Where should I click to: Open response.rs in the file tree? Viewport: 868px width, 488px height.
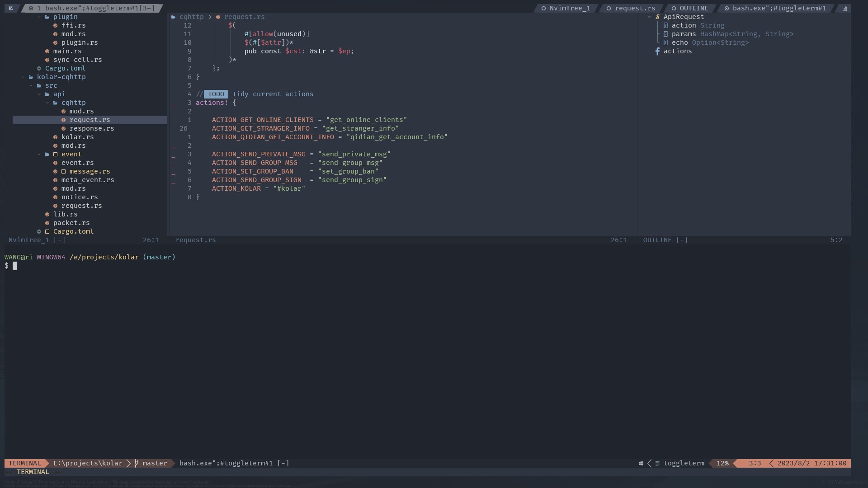(91, 128)
